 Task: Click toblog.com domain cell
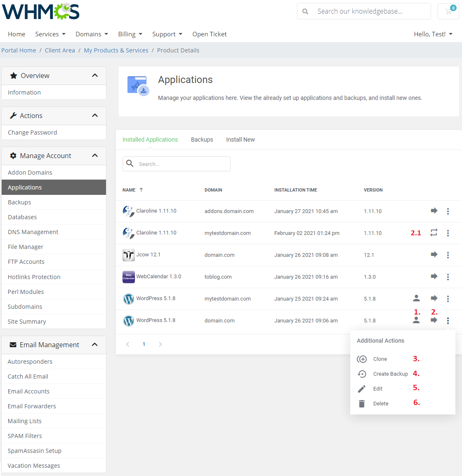[218, 277]
